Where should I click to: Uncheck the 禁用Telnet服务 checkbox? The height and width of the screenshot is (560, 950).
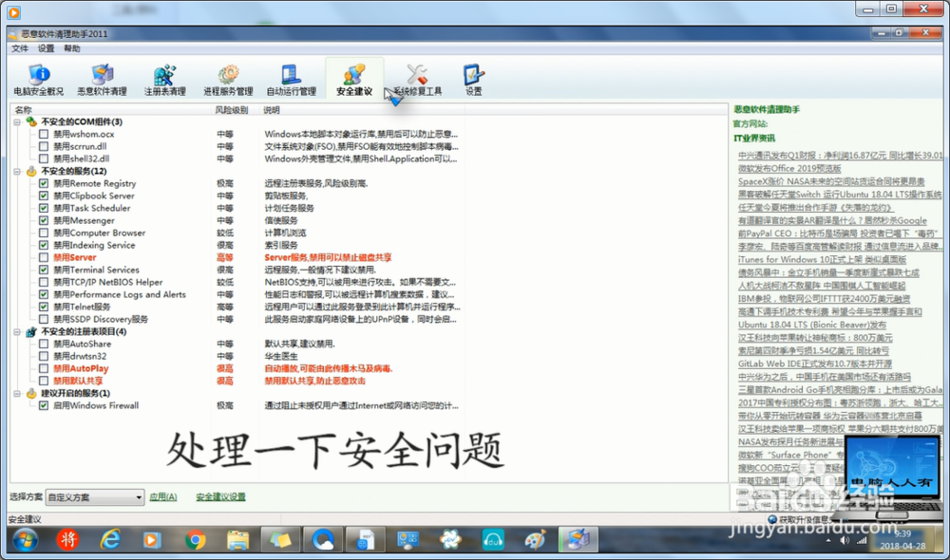pos(44,307)
